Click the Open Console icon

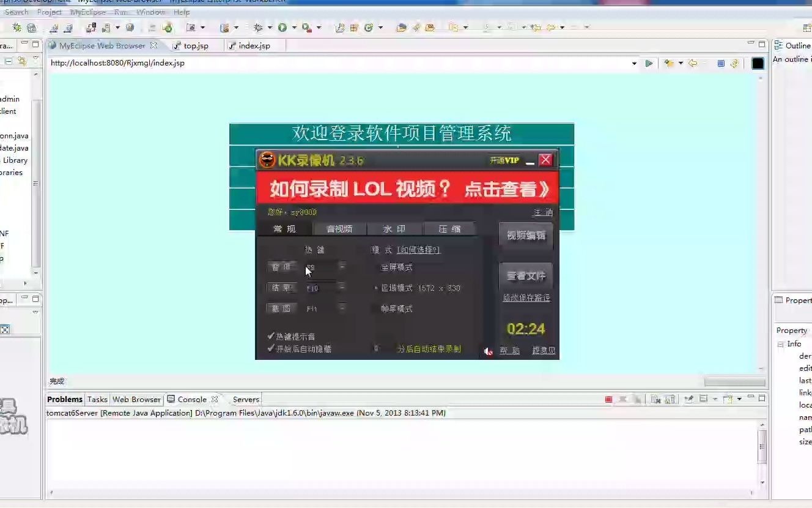click(728, 399)
